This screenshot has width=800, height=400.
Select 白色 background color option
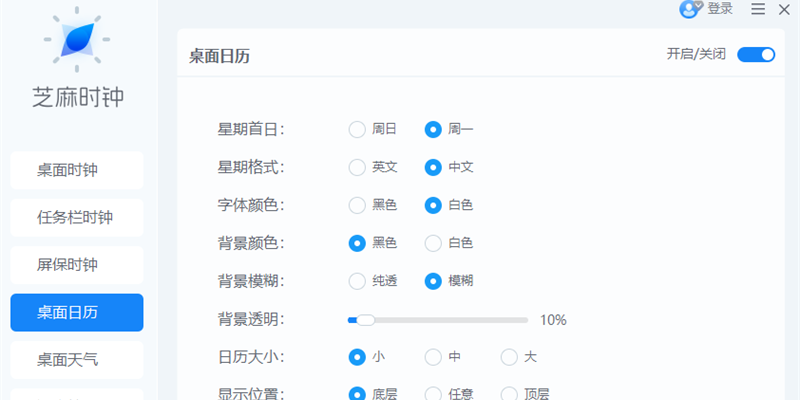click(x=433, y=243)
